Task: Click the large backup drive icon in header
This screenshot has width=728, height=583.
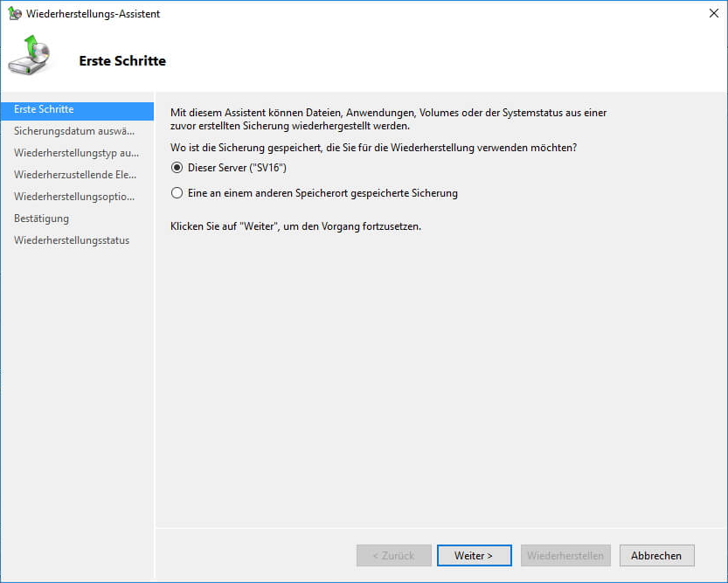Action: click(x=30, y=55)
